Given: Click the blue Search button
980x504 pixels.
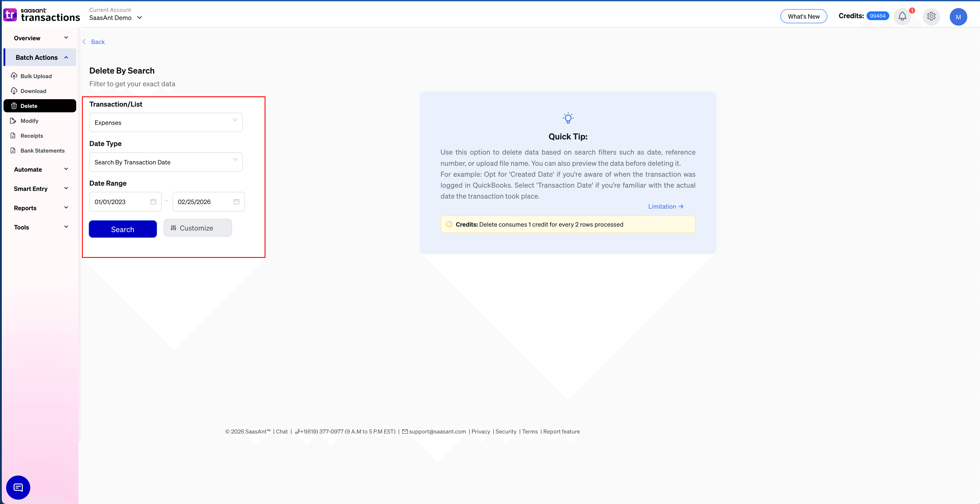Looking at the screenshot, I should 122,229.
